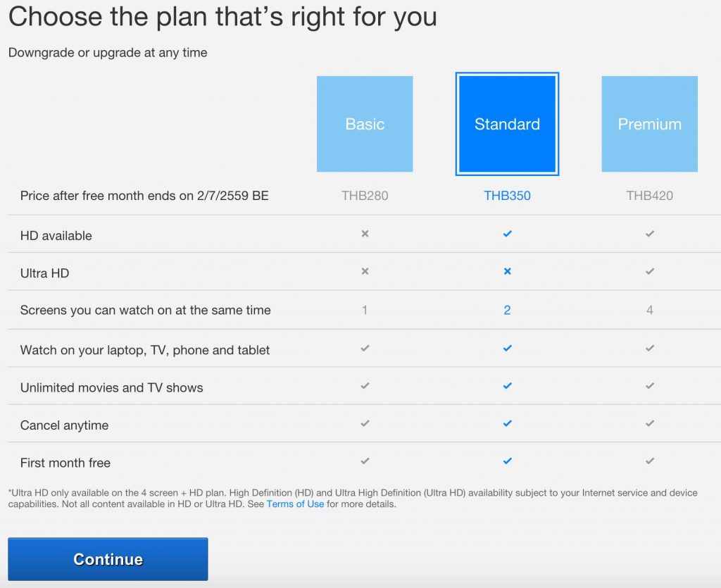This screenshot has height=588, width=721.
Task: Click the Basic plan laptop, TV, phone checkmark
Action: 365,348
